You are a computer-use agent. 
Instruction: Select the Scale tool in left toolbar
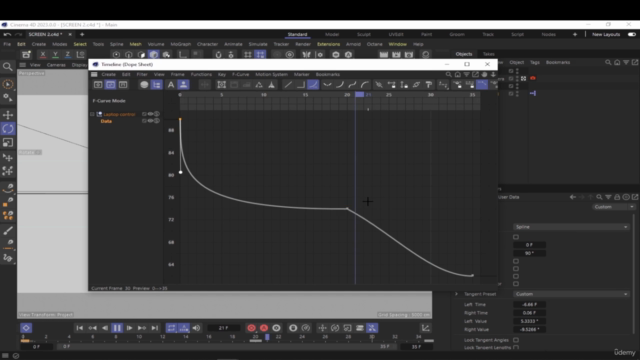[x=8, y=142]
